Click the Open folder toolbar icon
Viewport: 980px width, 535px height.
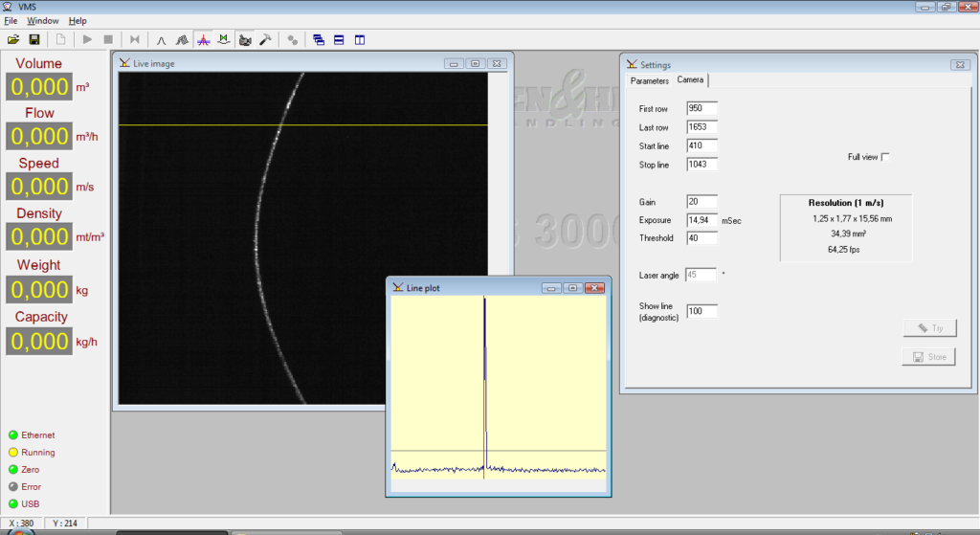tap(13, 39)
